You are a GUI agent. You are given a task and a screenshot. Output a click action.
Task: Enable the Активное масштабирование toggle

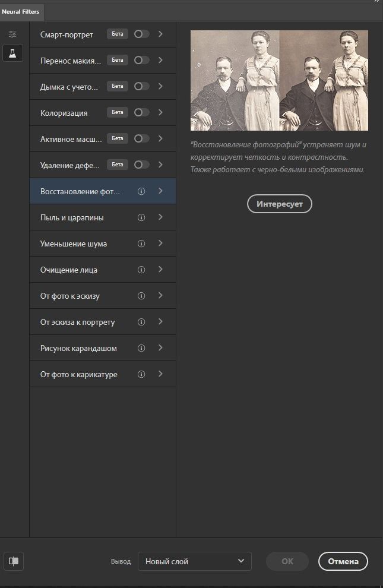click(141, 138)
